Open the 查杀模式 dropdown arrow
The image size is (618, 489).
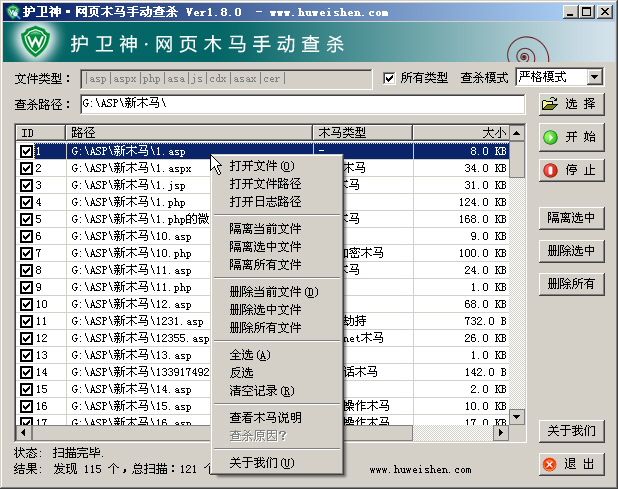(594, 76)
